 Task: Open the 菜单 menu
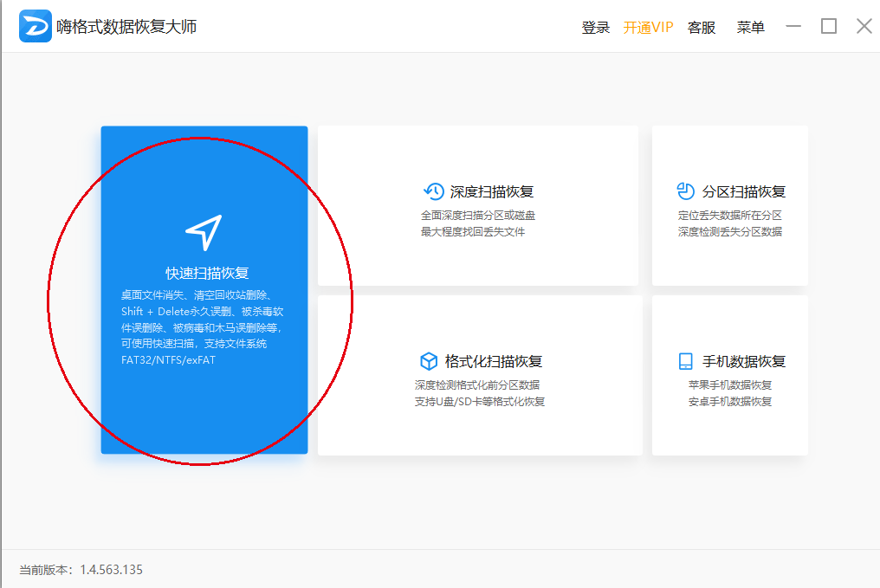pyautogui.click(x=750, y=28)
